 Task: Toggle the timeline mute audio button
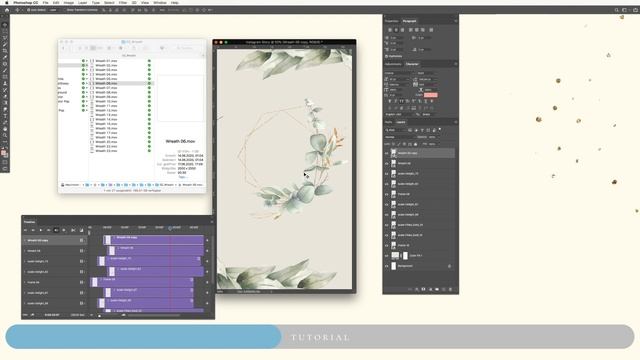[x=56, y=230]
